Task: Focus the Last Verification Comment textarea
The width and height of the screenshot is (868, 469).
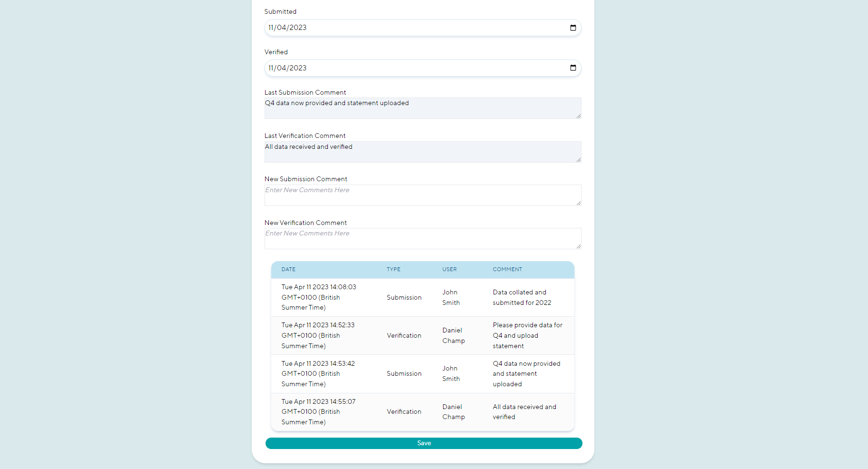Action: click(423, 152)
